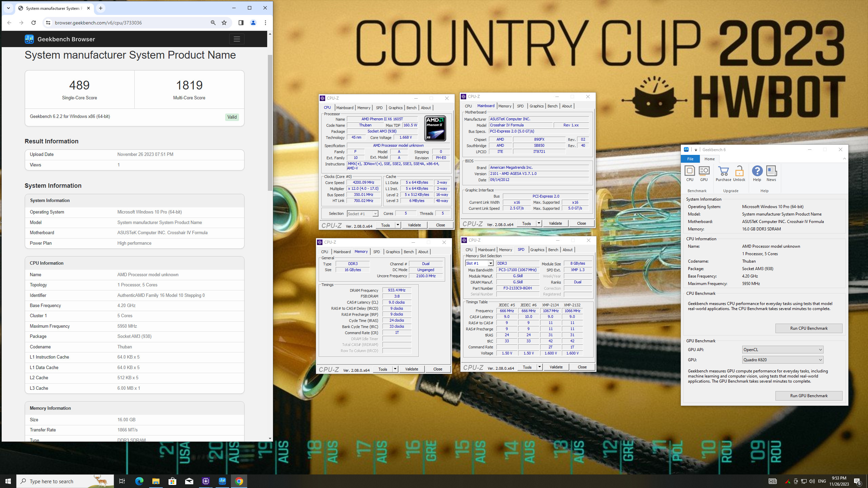
Task: Click the Chrome address bar URL
Action: (98, 23)
